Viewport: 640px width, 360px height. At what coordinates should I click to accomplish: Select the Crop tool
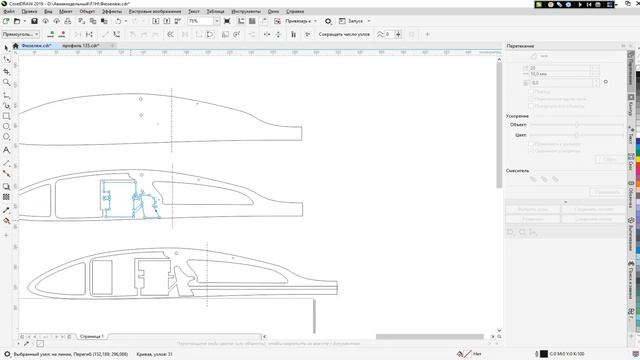tap(6, 71)
